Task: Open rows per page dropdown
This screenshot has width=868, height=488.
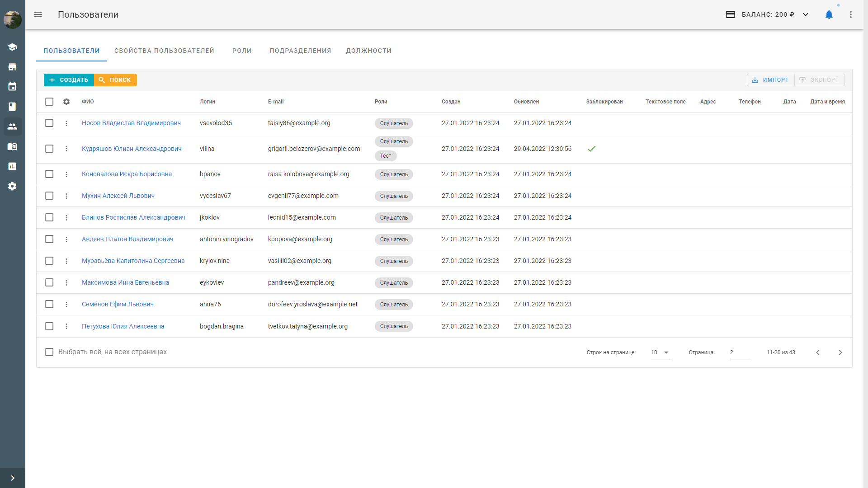Action: 661,352
